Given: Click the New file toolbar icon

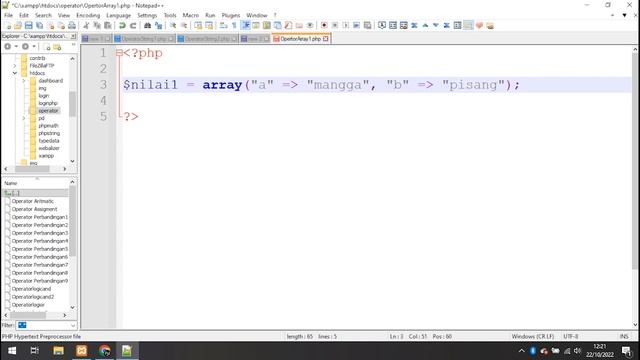Looking at the screenshot, I should pyautogui.click(x=7, y=25).
